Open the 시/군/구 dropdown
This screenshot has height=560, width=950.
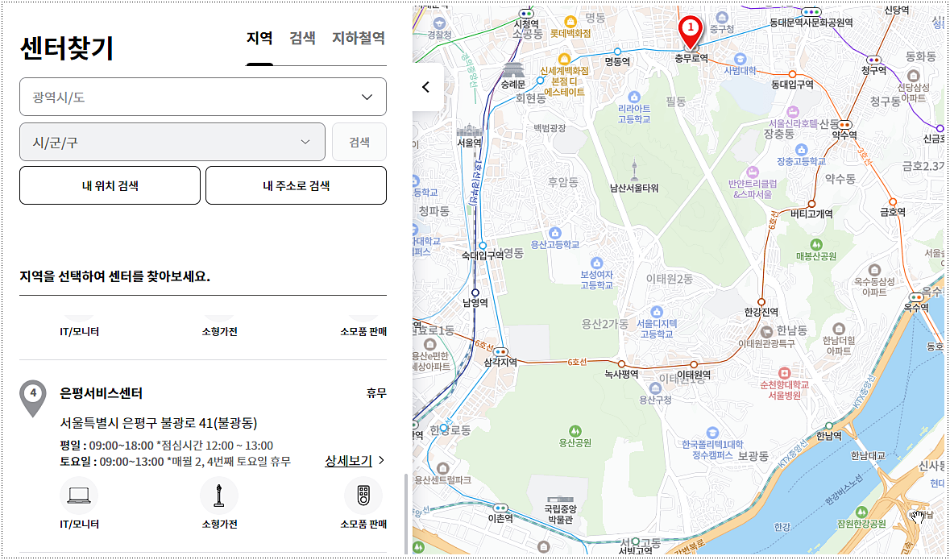[172, 141]
